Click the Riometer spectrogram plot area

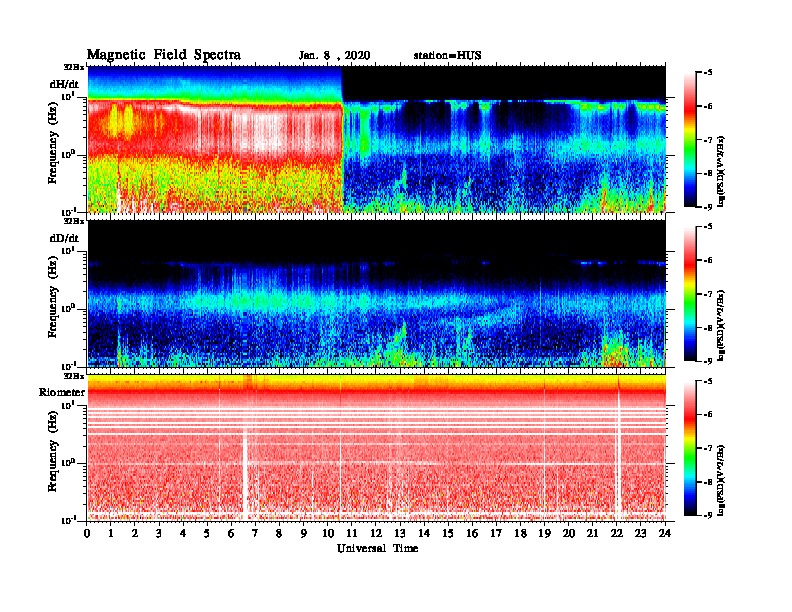coord(377,448)
